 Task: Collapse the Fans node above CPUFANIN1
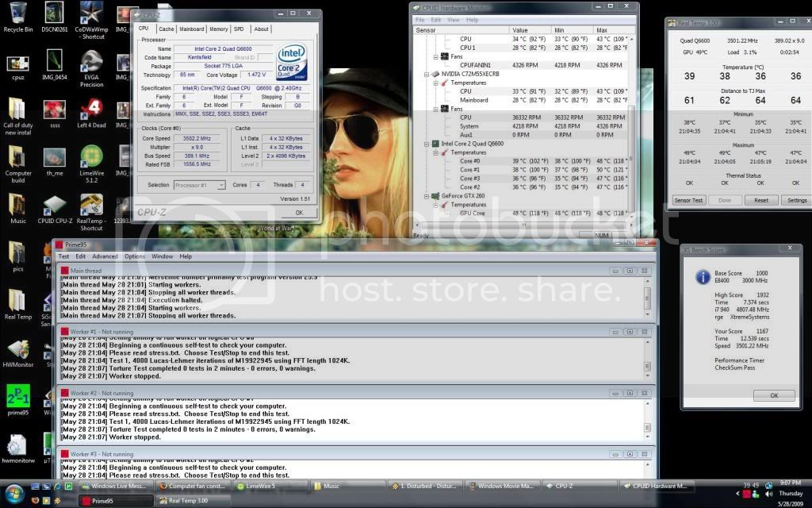click(435, 56)
